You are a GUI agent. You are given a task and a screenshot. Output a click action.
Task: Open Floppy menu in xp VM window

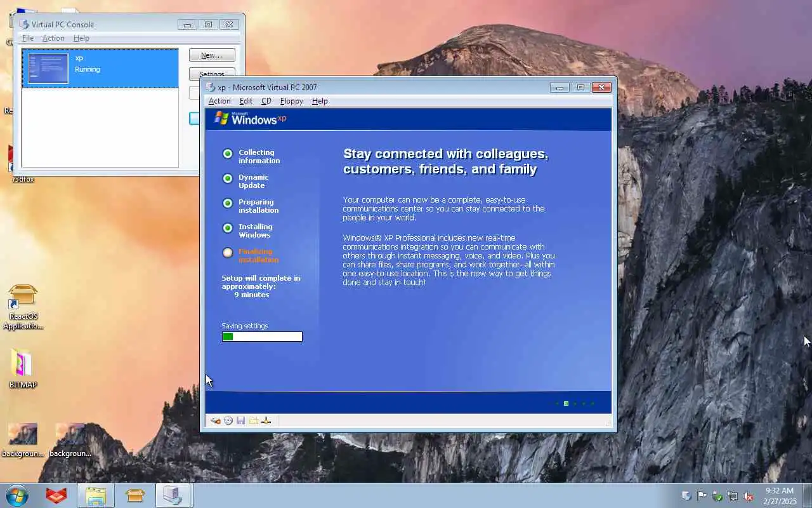[x=292, y=101]
